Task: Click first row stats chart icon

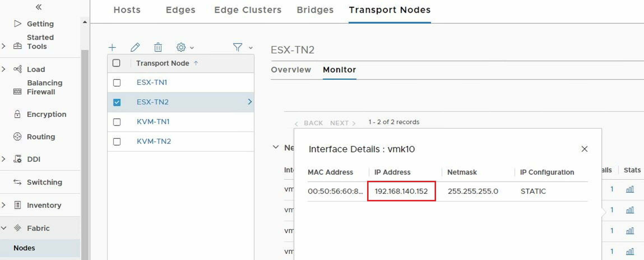Action: pos(630,190)
